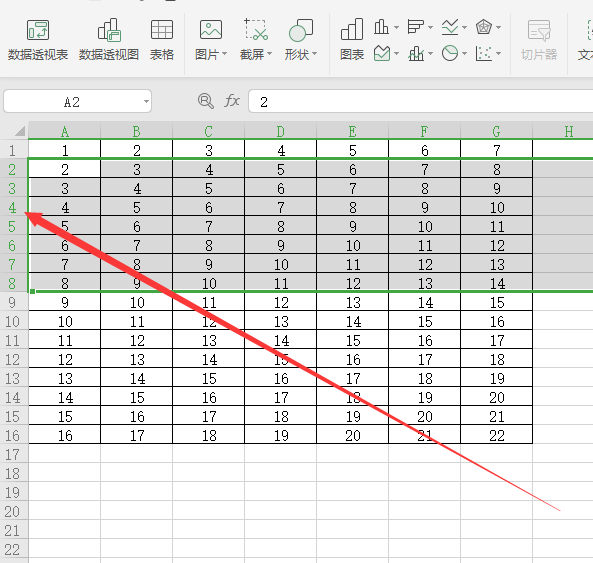Click the Name Box showing A2
The width and height of the screenshot is (593, 563).
(78, 101)
